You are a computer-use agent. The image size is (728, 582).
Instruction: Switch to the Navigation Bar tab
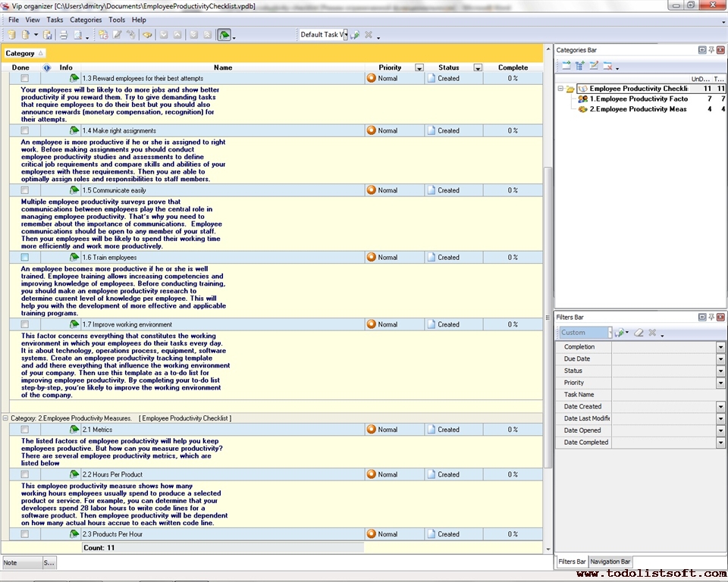(x=610, y=561)
